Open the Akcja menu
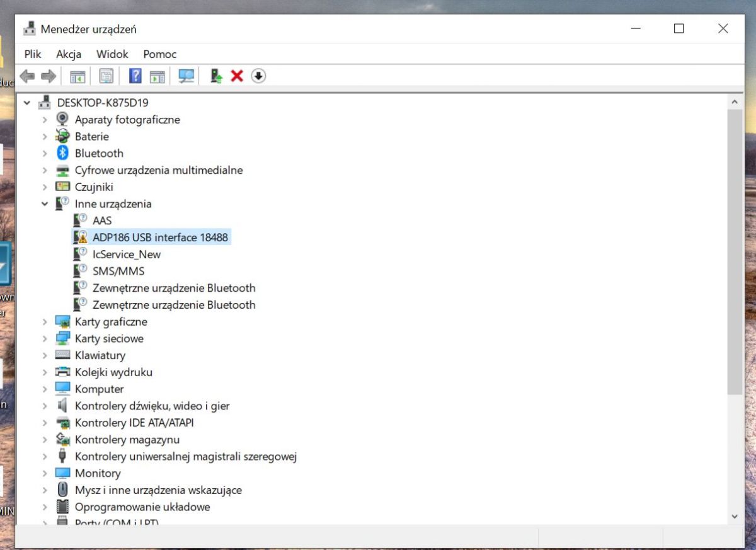The width and height of the screenshot is (756, 550). pyautogui.click(x=69, y=54)
